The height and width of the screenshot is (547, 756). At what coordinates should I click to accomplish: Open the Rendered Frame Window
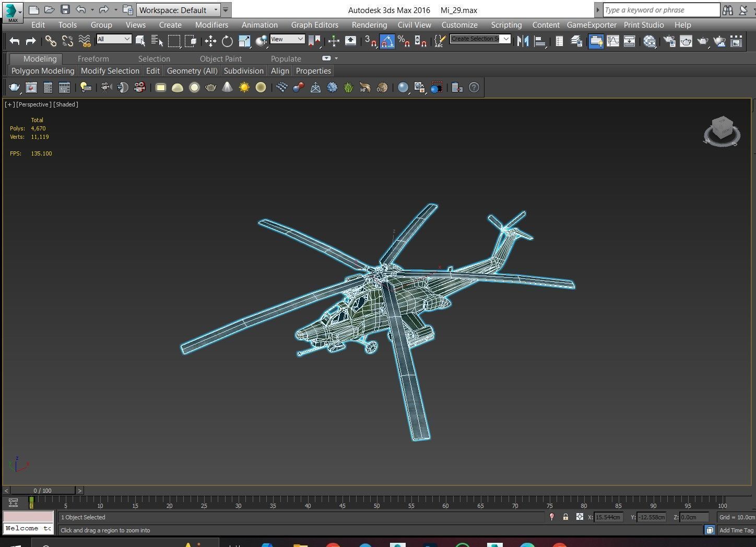point(686,41)
